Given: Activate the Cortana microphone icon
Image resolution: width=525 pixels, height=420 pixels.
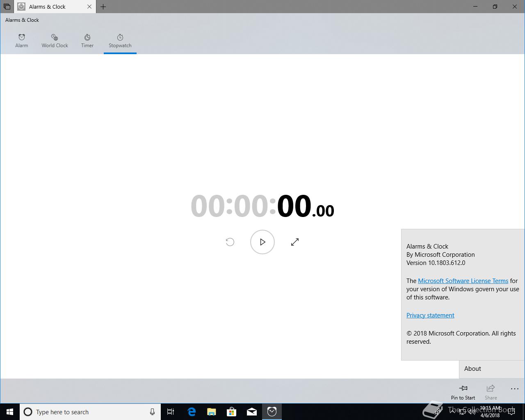Looking at the screenshot, I should coord(152,412).
